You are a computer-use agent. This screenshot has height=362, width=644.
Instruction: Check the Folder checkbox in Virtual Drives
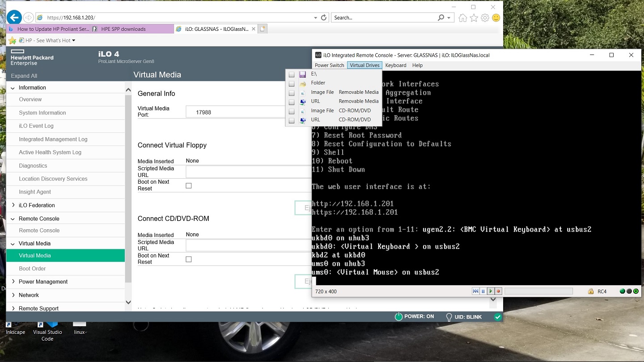pos(292,84)
